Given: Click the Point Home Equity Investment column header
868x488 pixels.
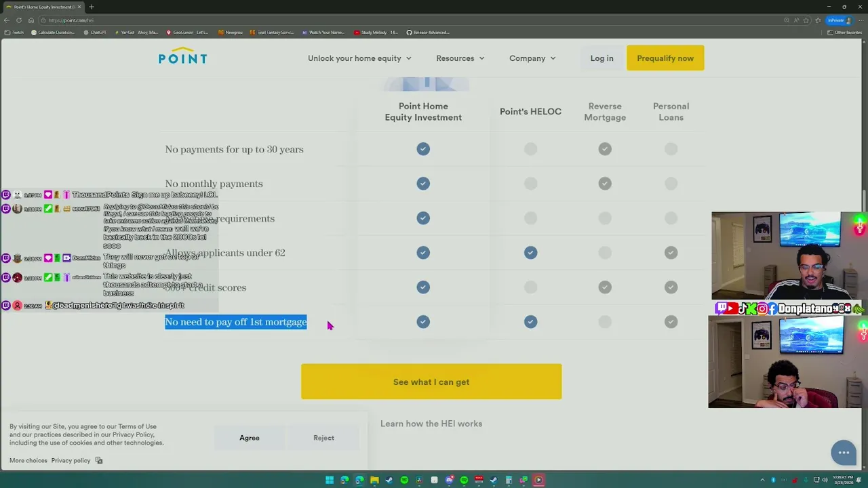Looking at the screenshot, I should coord(423,112).
